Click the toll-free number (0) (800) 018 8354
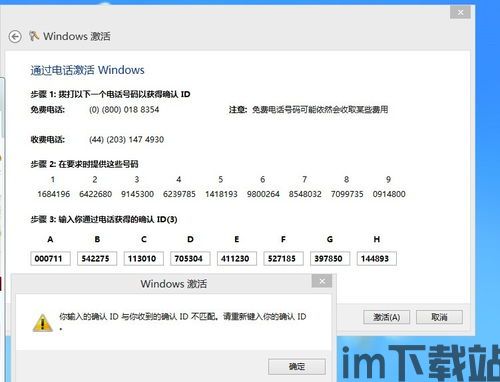 (124, 110)
